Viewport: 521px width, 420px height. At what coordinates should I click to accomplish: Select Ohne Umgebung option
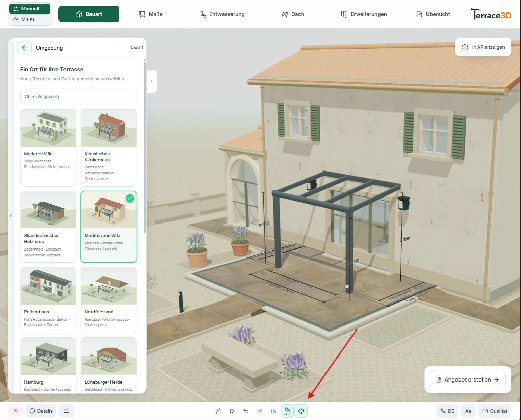click(79, 97)
